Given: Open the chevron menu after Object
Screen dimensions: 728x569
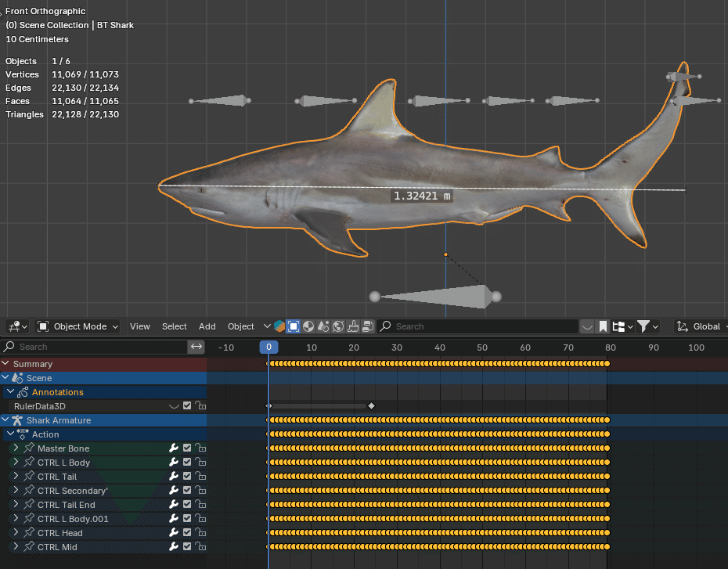Looking at the screenshot, I should (x=267, y=326).
